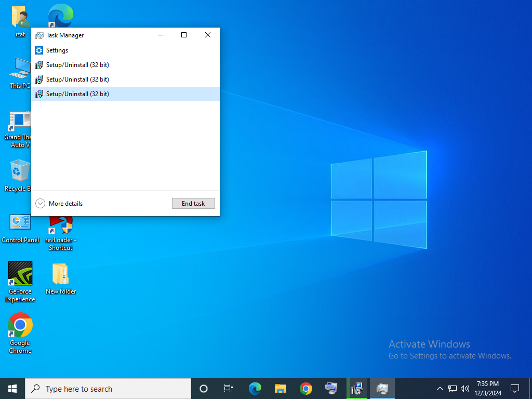This screenshot has width=532, height=399.
Task: Click the volume speaker tray icon
Action: pyautogui.click(x=465, y=389)
